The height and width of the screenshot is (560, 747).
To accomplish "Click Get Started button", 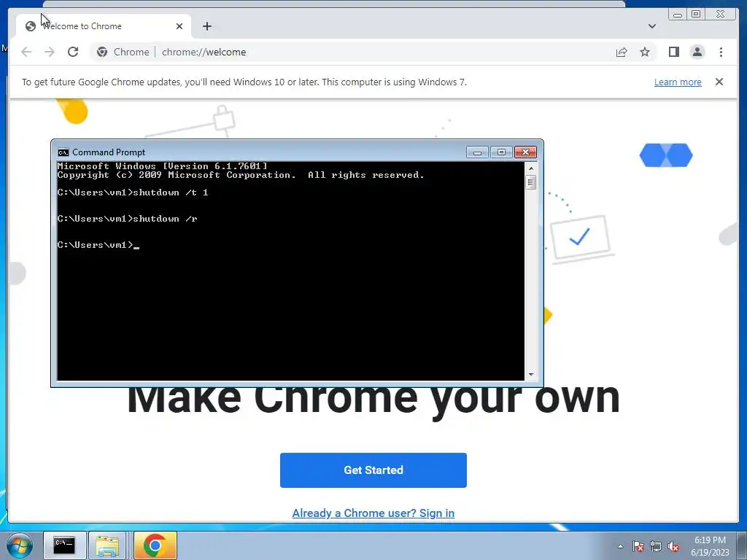I will point(373,470).
